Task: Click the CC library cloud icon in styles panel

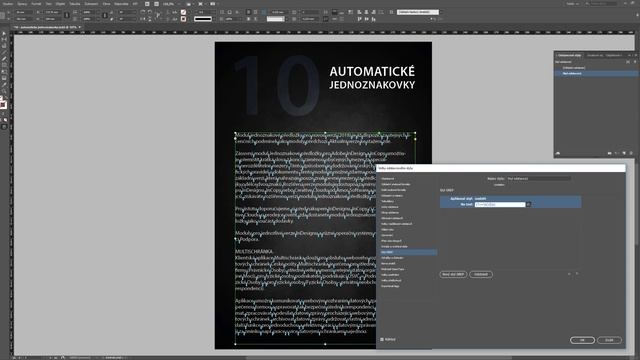Action: tap(558, 153)
